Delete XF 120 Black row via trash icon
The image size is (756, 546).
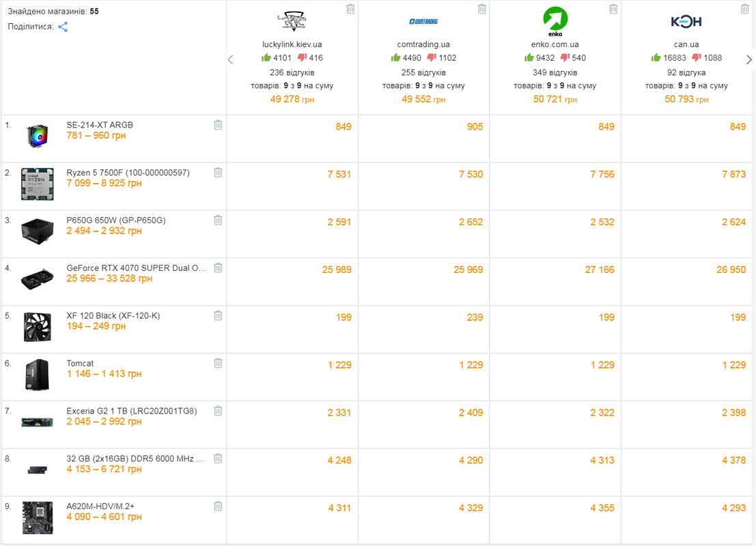pyautogui.click(x=218, y=315)
